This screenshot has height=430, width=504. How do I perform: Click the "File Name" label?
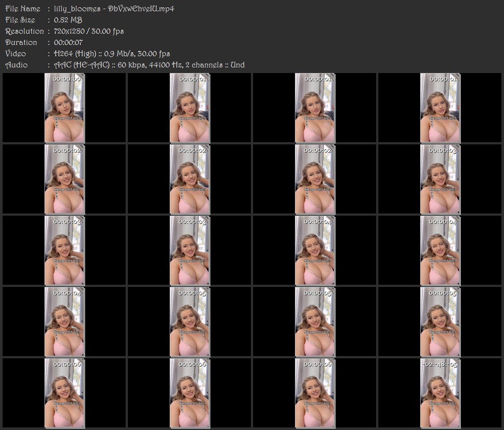[23, 9]
